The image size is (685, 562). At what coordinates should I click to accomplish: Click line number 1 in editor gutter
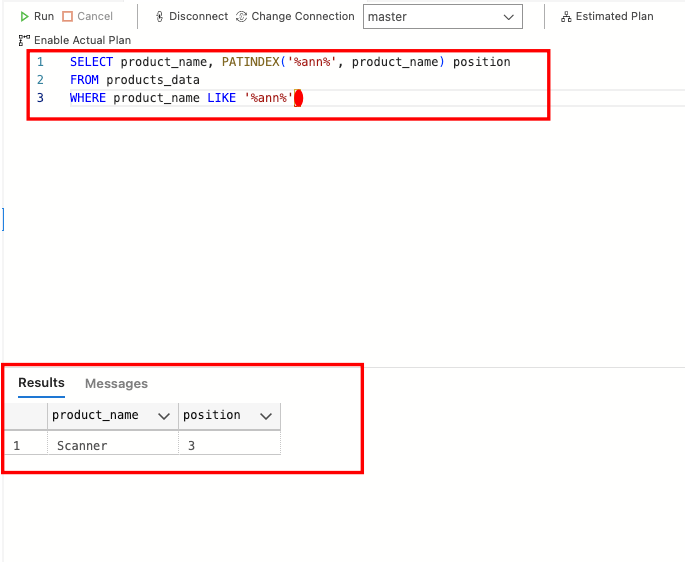click(x=40, y=62)
